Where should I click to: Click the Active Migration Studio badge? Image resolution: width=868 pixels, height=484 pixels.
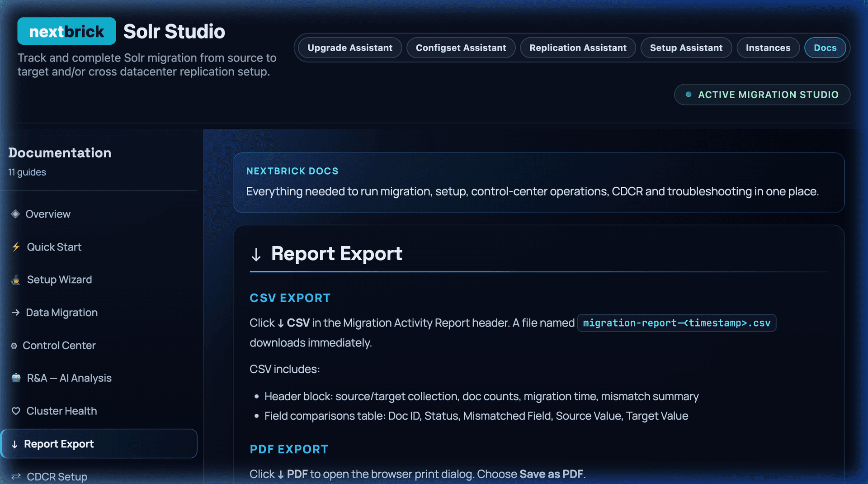[x=762, y=95]
